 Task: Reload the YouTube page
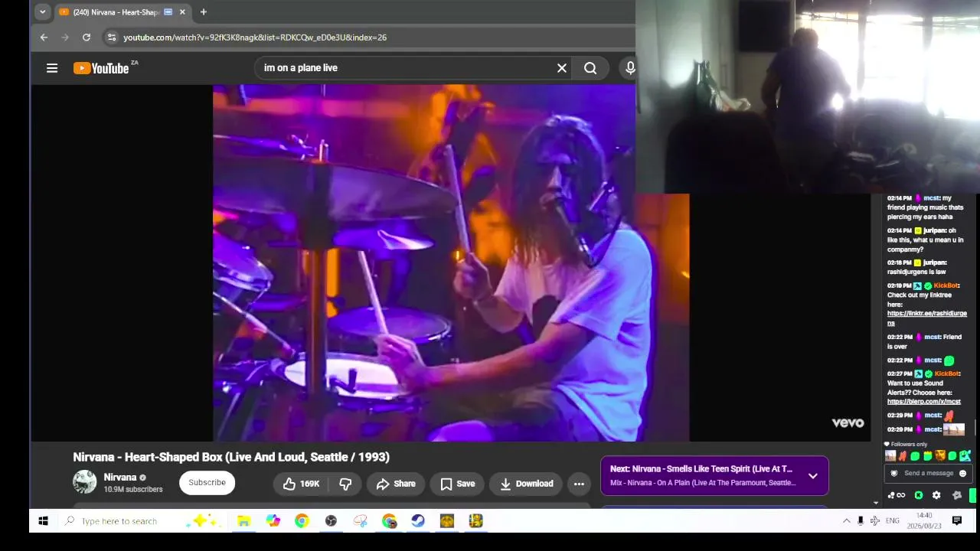point(87,37)
